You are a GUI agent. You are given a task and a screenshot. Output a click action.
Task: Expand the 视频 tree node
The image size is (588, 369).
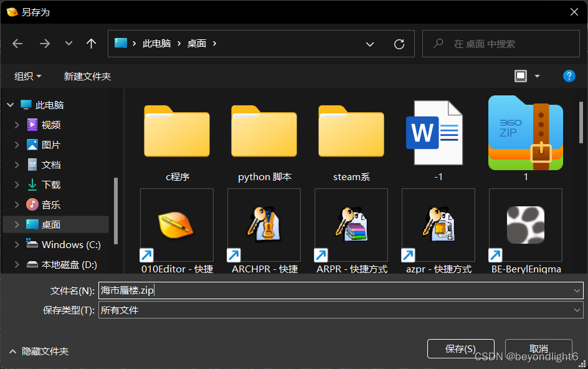click(17, 125)
